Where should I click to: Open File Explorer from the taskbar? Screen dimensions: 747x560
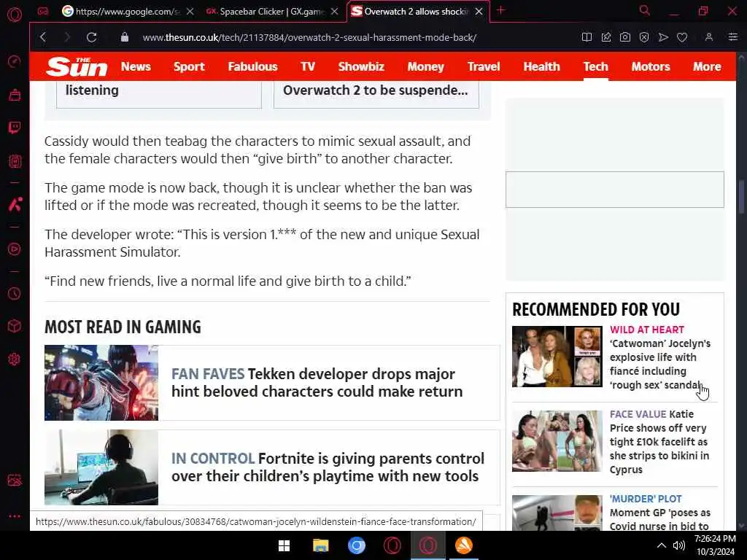click(x=321, y=545)
